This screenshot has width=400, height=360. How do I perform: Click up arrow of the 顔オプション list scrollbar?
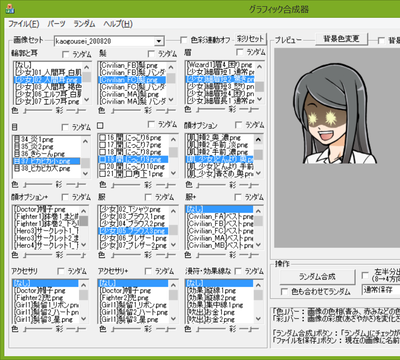pyautogui.click(x=258, y=140)
